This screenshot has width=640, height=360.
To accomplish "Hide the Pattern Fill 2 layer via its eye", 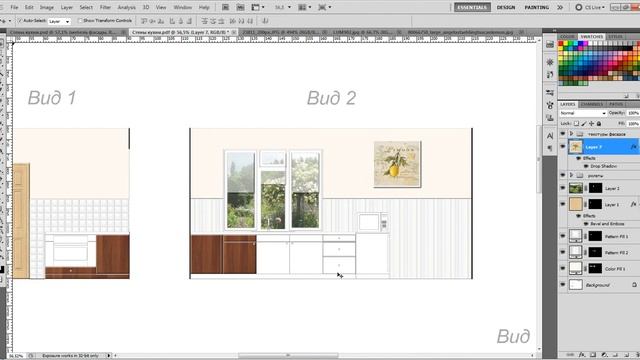I will 563,252.
